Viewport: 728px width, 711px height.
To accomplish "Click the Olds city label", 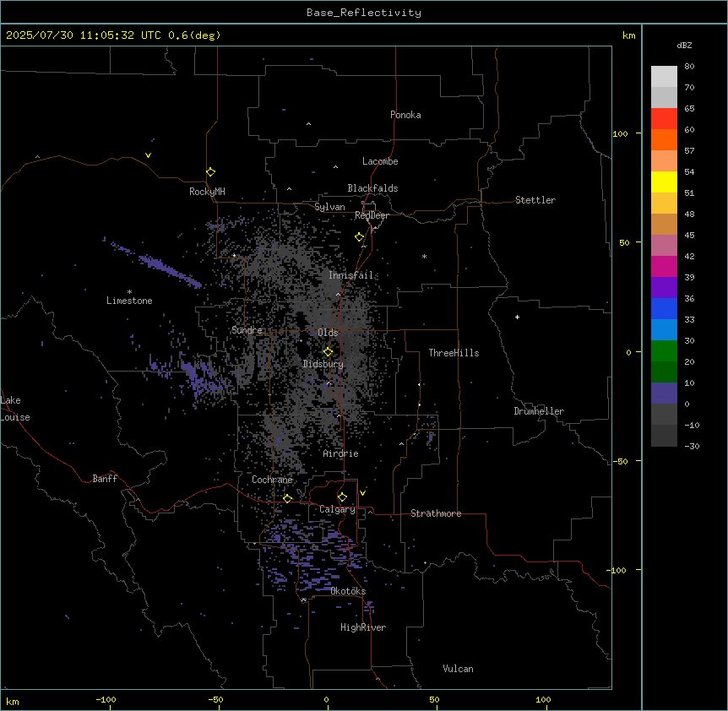I will coord(328,333).
